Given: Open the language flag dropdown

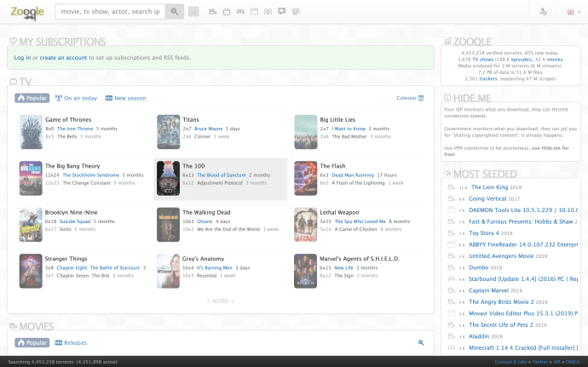Looking at the screenshot, I should point(570,12).
